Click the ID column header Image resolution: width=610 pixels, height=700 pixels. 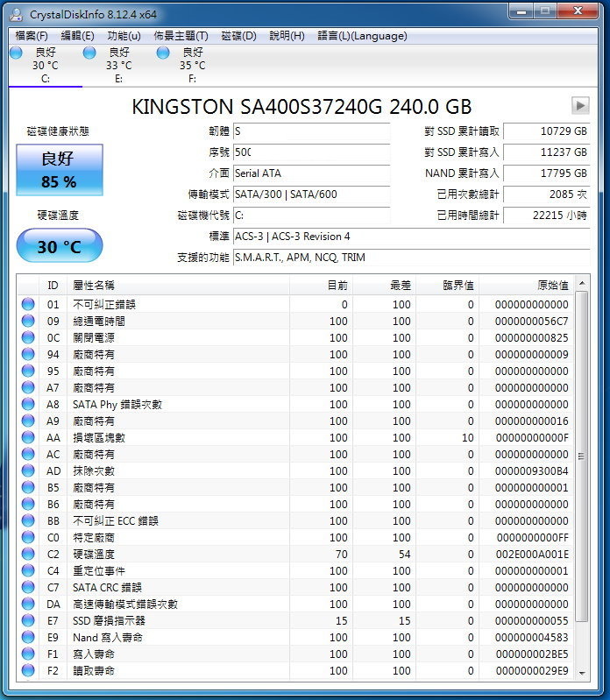53,286
